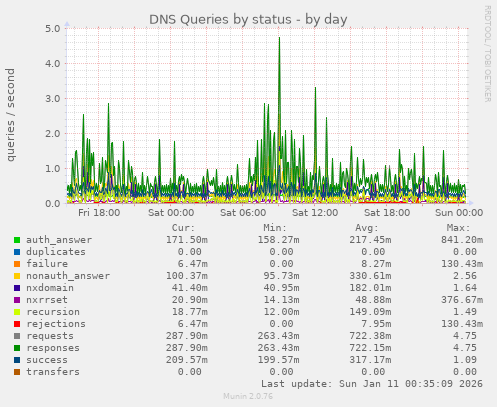Click the failure orange legend swatch

[17, 264]
